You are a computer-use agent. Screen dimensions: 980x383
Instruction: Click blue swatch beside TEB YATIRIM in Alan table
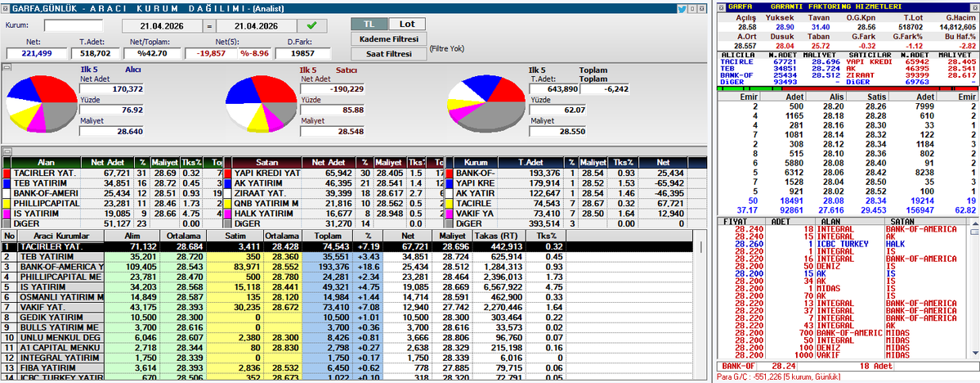[7, 182]
